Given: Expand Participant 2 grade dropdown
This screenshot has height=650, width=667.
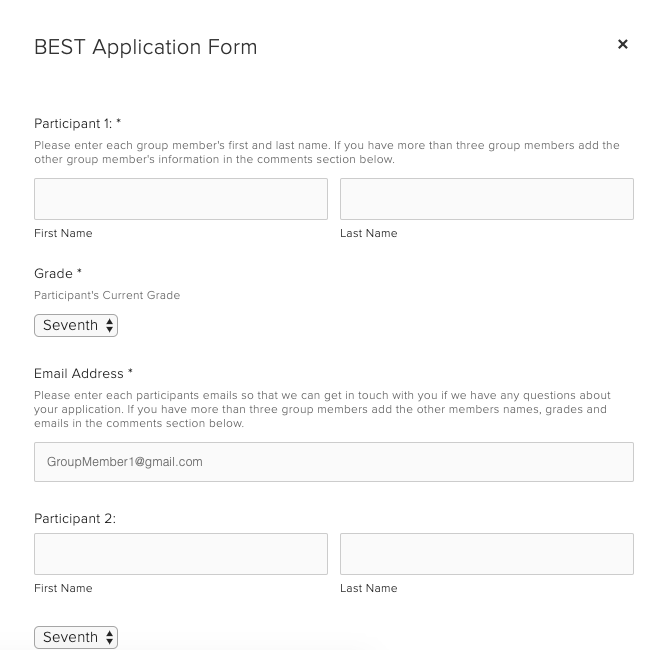Looking at the screenshot, I should pos(76,637).
